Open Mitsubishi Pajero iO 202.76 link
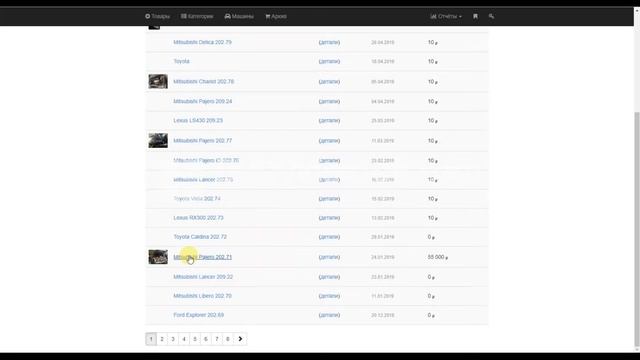 point(206,160)
